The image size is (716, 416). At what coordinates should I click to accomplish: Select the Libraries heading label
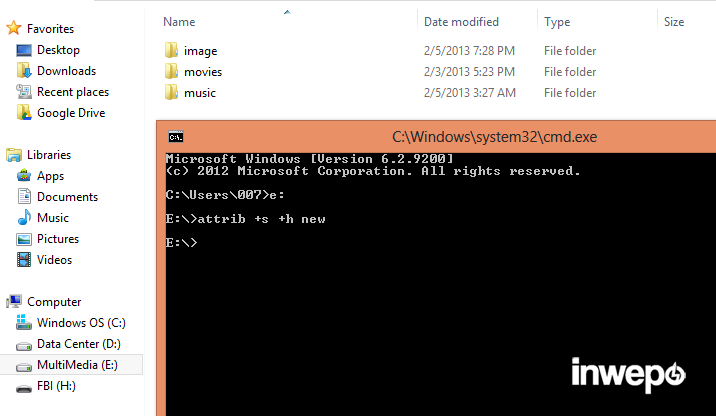pyautogui.click(x=49, y=155)
